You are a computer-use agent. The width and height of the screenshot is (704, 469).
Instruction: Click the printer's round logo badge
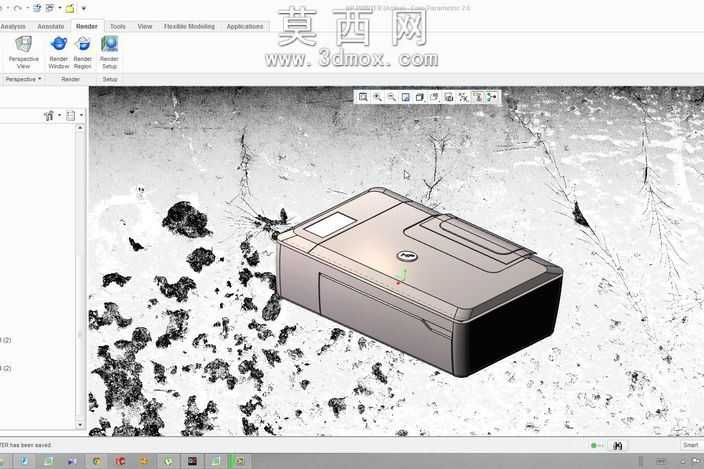(x=408, y=256)
